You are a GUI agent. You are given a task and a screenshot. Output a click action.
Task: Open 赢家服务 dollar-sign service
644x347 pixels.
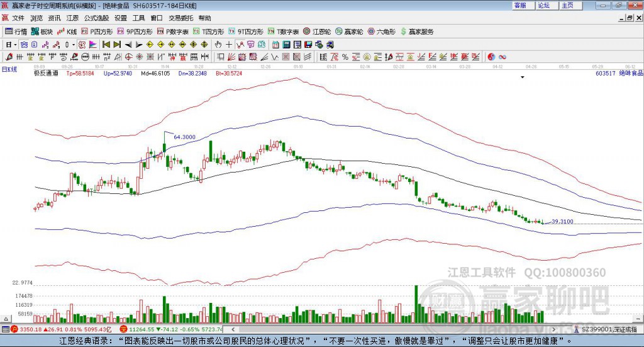coord(417,31)
